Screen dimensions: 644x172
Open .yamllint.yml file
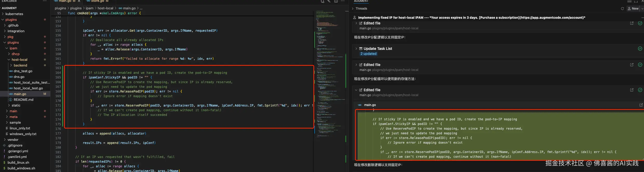point(25,157)
